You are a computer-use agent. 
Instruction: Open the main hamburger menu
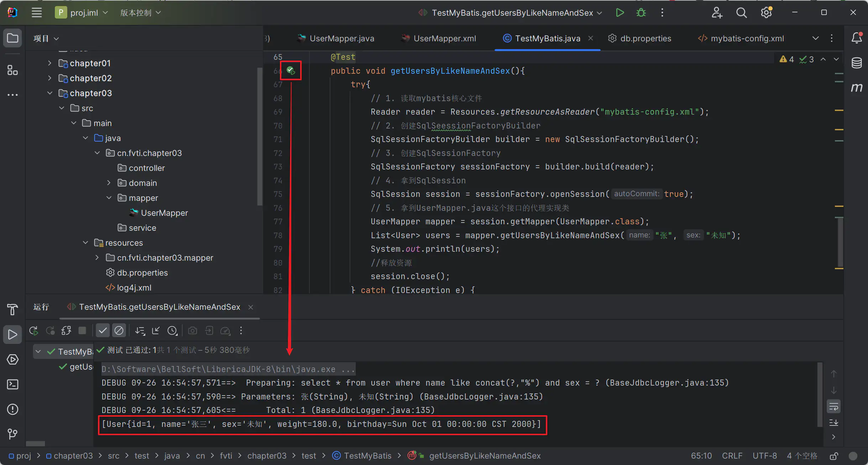coord(37,13)
